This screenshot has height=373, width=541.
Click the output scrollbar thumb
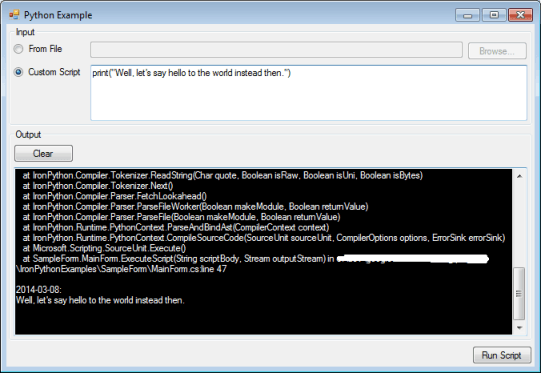point(519,294)
